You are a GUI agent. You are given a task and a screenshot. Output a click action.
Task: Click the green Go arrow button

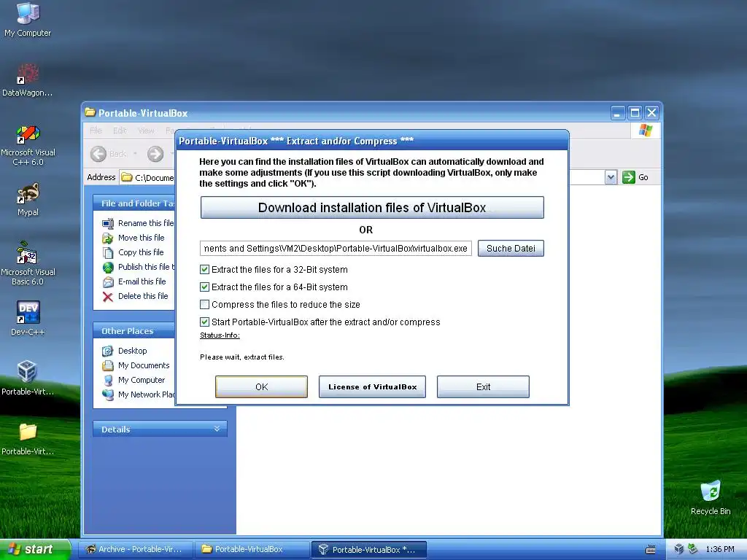(x=629, y=177)
